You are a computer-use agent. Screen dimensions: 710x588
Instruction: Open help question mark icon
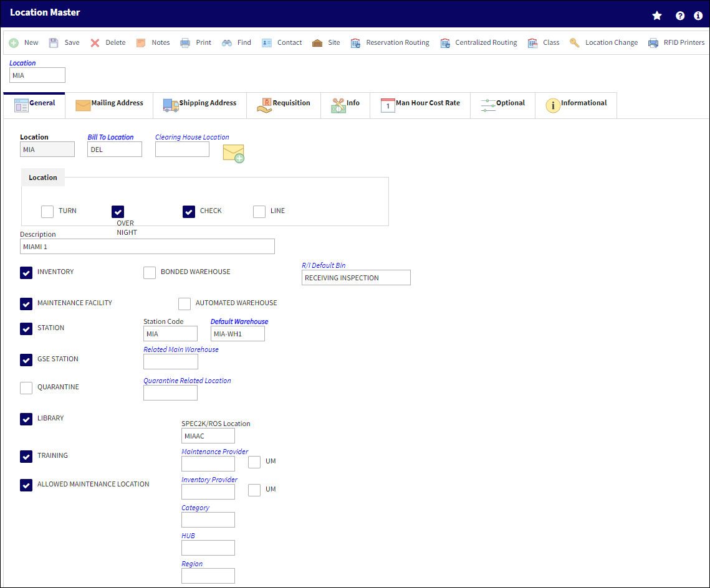[x=680, y=16]
